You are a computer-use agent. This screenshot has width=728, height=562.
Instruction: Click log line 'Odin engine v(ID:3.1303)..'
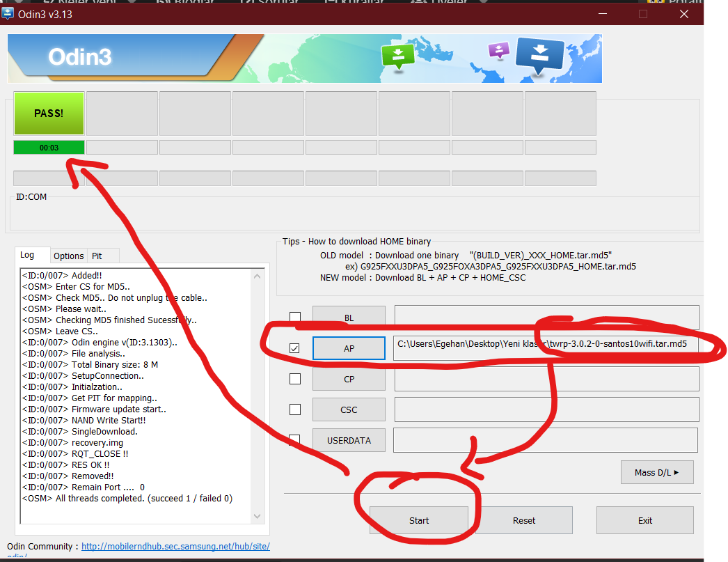click(100, 343)
